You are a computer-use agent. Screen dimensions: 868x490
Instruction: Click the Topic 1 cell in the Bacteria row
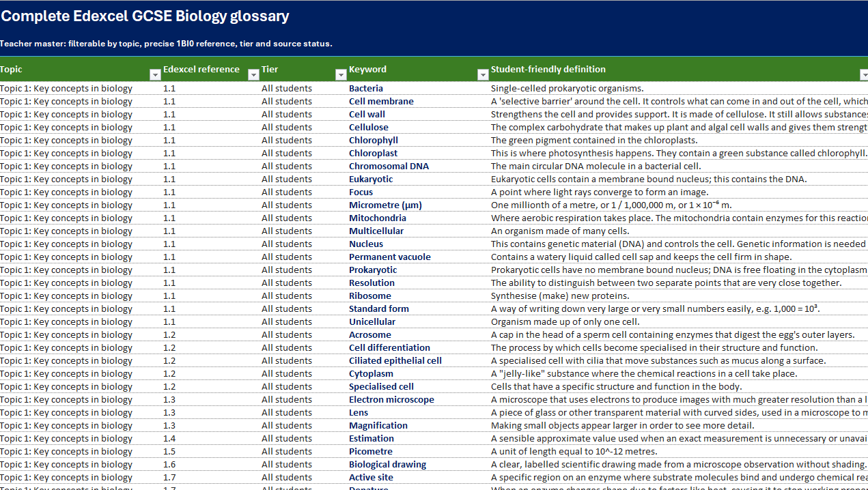point(66,88)
